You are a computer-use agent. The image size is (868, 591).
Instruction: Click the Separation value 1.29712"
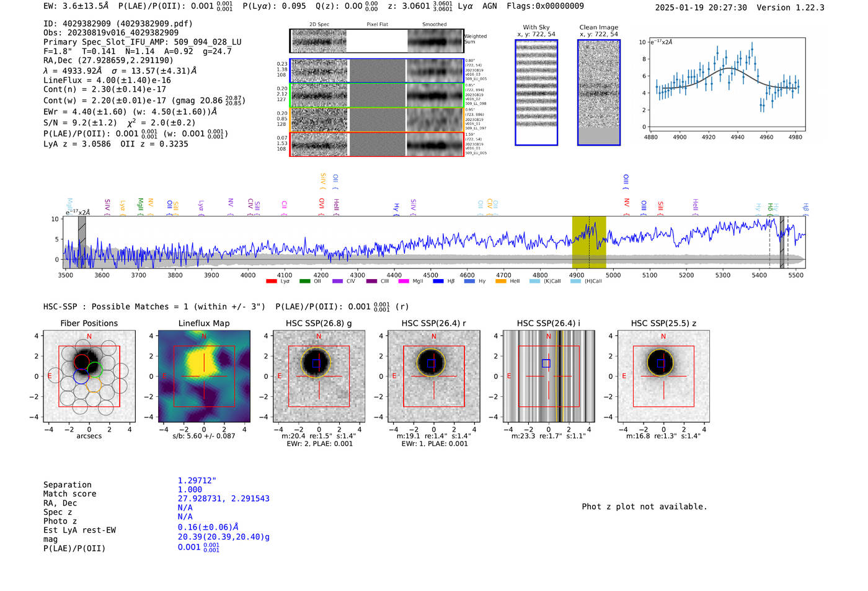(197, 481)
